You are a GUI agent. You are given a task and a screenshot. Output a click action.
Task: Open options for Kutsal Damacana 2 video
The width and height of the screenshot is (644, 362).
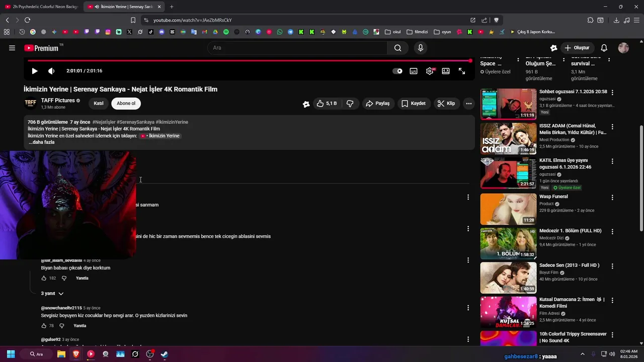[x=612, y=300]
